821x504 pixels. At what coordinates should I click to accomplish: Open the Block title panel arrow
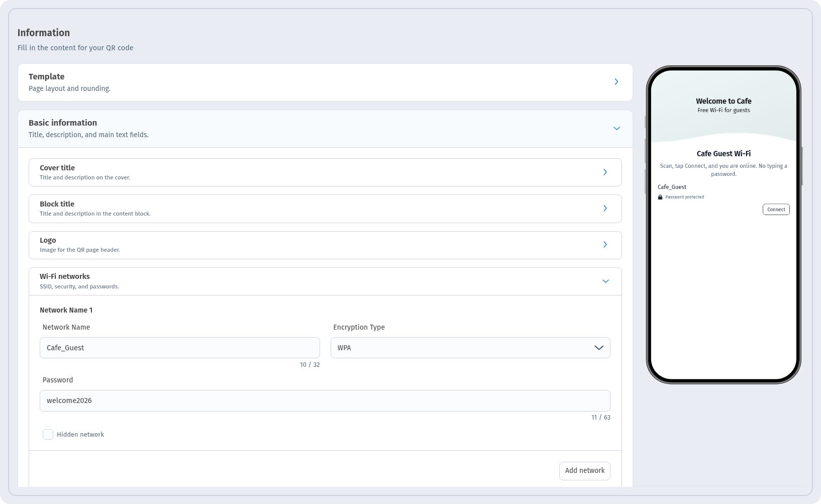(605, 208)
